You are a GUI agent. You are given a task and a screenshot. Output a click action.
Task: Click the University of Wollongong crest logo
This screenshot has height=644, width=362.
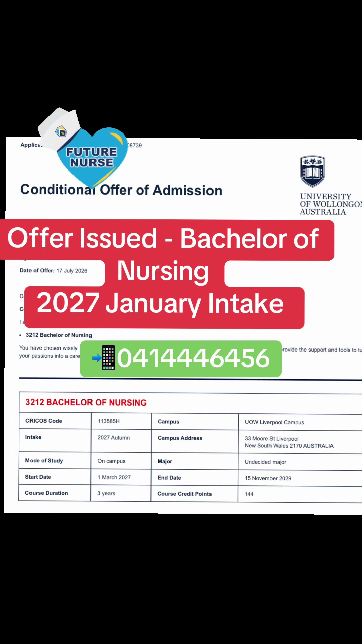(x=313, y=171)
